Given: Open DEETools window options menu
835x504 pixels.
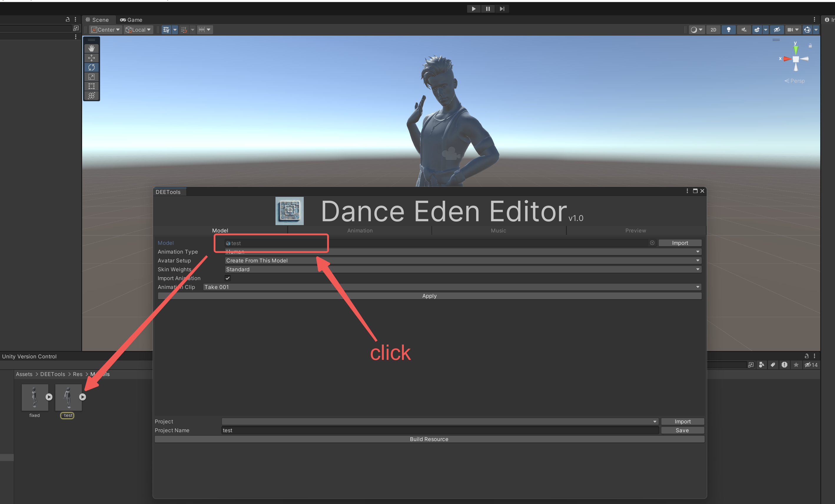Looking at the screenshot, I should [x=687, y=191].
